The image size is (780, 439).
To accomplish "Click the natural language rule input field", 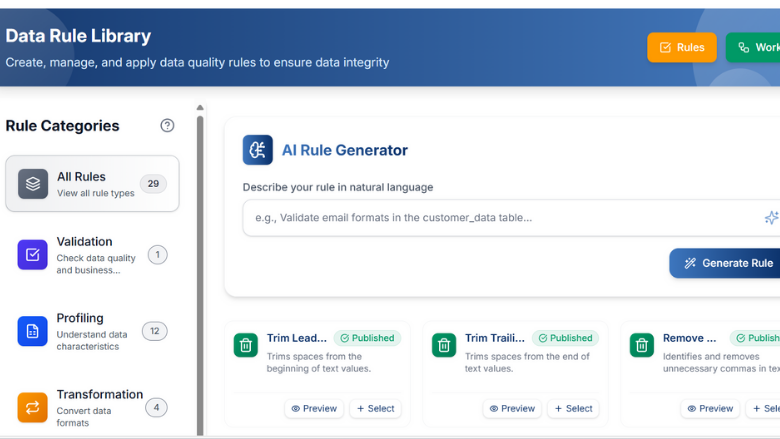I will pos(500,217).
